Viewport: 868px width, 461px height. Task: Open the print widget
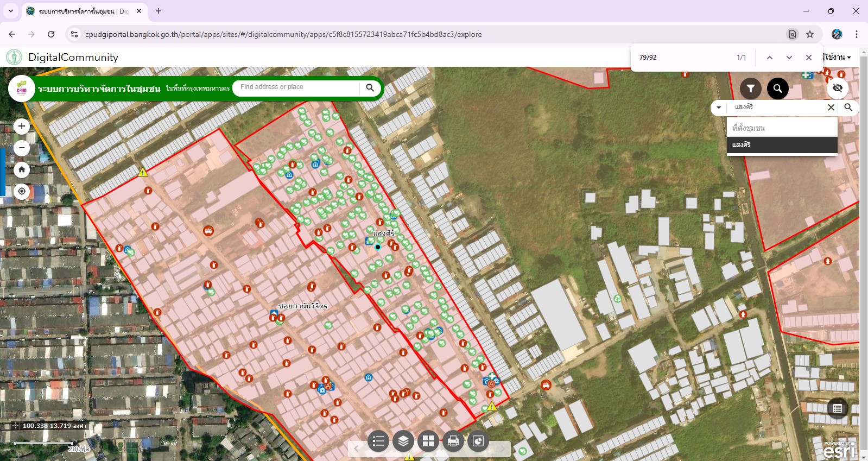pos(453,441)
